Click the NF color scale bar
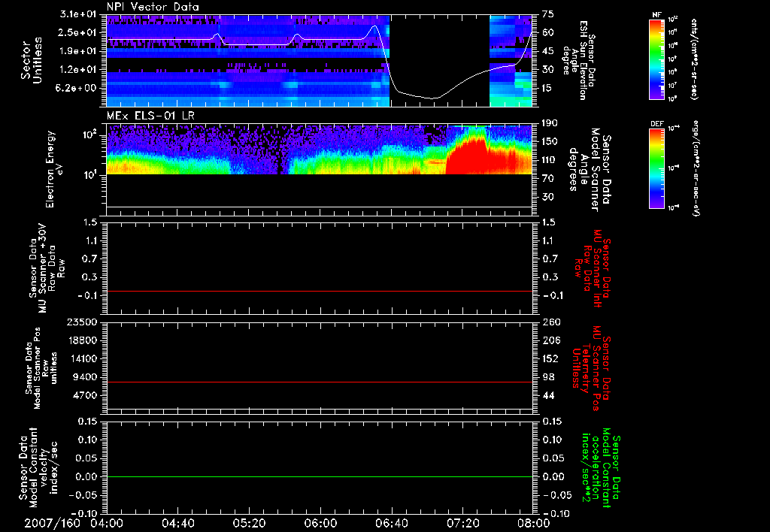The width and height of the screenshot is (770, 532). pos(657,59)
